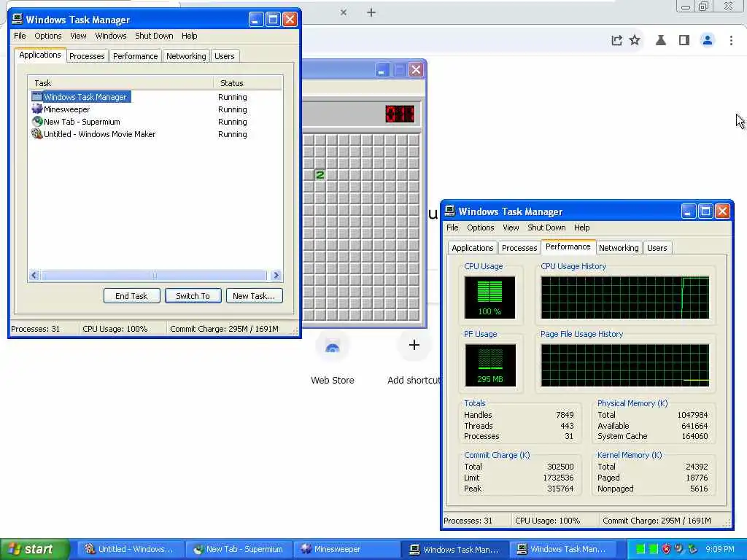
Task: Switch to Minesweeper from the taskbar
Action: pos(347,549)
